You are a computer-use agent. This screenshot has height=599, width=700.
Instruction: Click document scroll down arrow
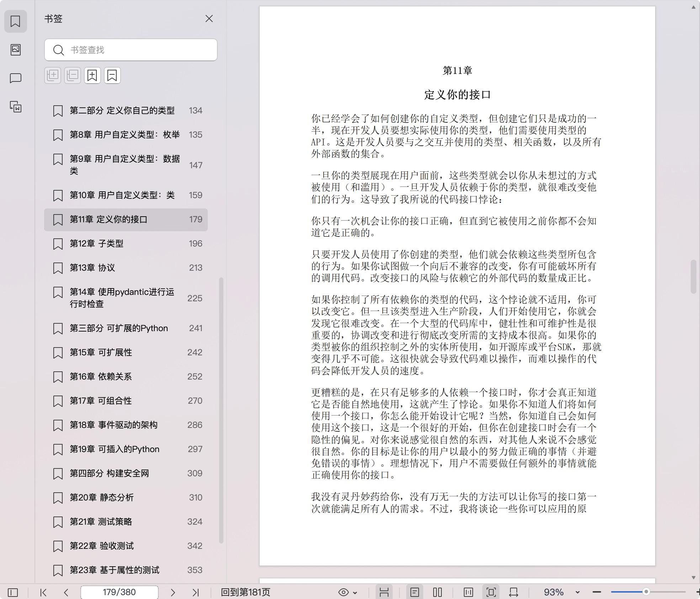click(x=693, y=578)
